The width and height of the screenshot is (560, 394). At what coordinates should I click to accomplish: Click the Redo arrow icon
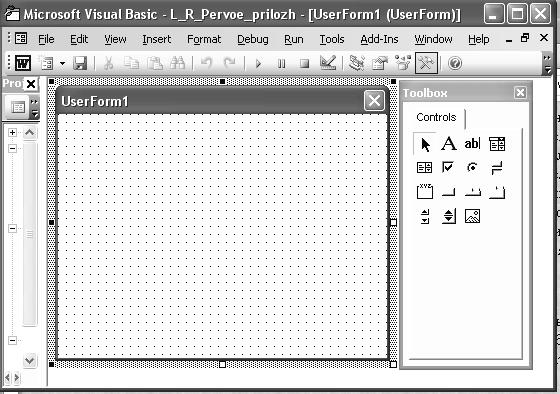tap(230, 64)
